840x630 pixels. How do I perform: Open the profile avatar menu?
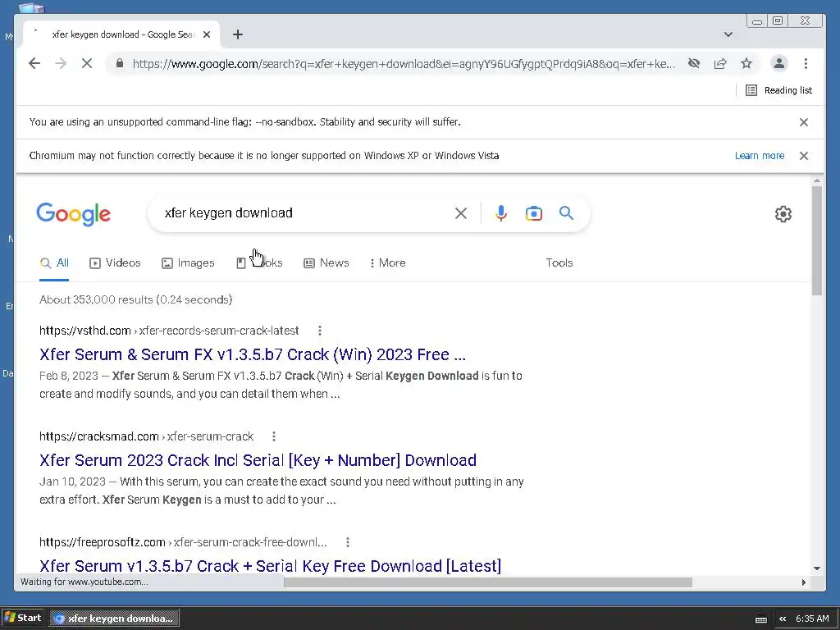[779, 64]
